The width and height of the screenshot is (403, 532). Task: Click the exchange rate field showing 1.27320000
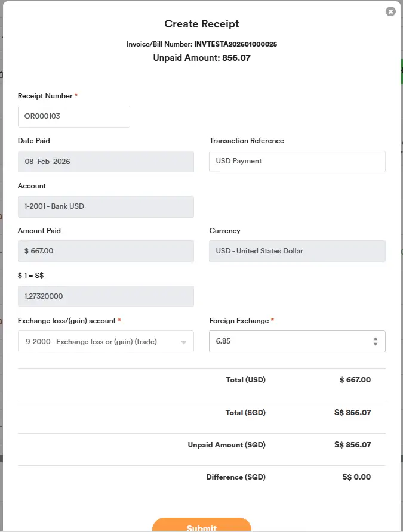pos(106,296)
